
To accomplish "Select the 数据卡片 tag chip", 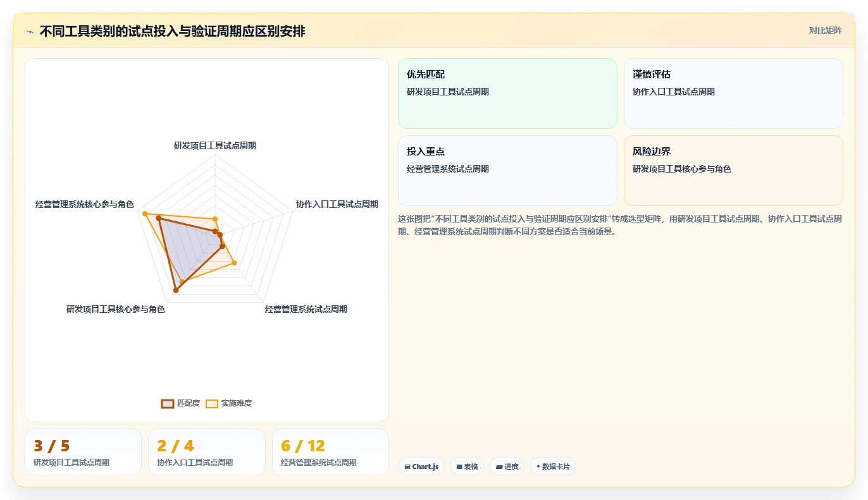I will (x=553, y=466).
